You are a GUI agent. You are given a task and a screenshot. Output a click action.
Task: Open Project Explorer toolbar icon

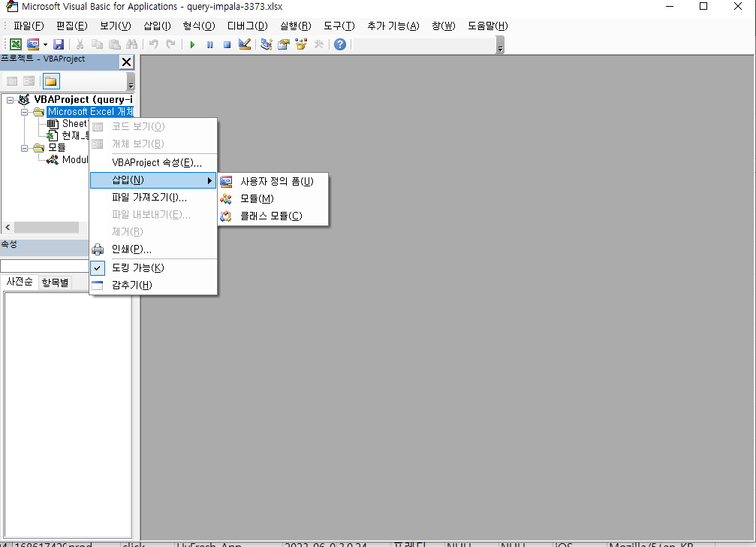point(267,44)
